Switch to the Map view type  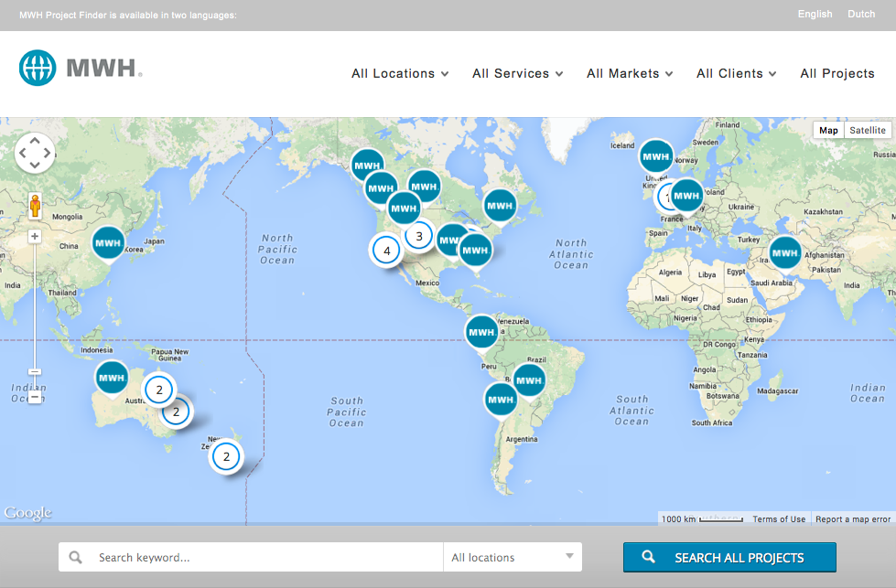pyautogui.click(x=828, y=131)
